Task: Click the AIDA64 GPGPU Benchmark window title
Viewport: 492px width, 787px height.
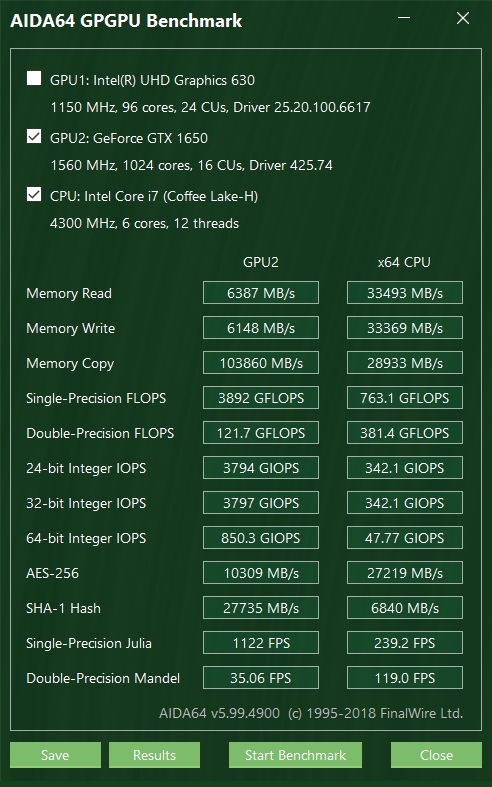Action: (x=126, y=21)
